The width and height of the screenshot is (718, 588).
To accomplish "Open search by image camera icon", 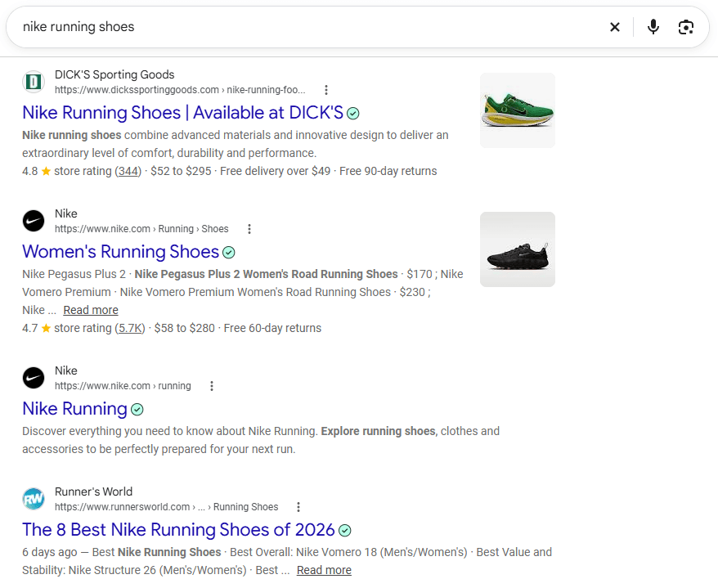I will pyautogui.click(x=685, y=28).
